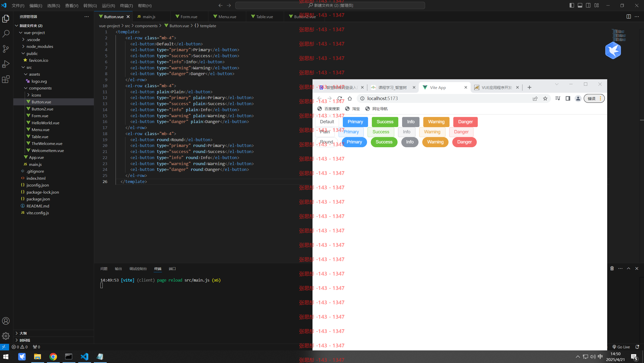Viewport: 644px width, 363px height.
Task: Open the 终端(T) menu
Action: click(126, 6)
